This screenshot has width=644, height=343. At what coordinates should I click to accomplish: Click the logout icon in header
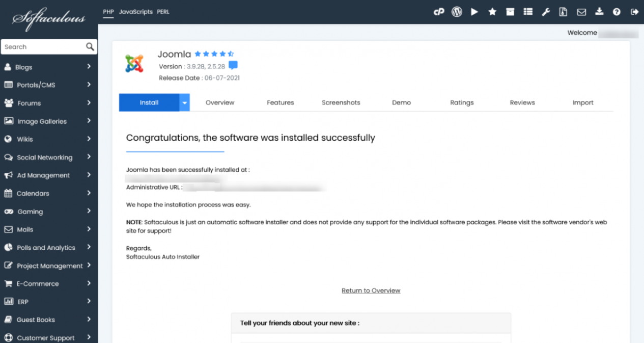[x=634, y=12]
